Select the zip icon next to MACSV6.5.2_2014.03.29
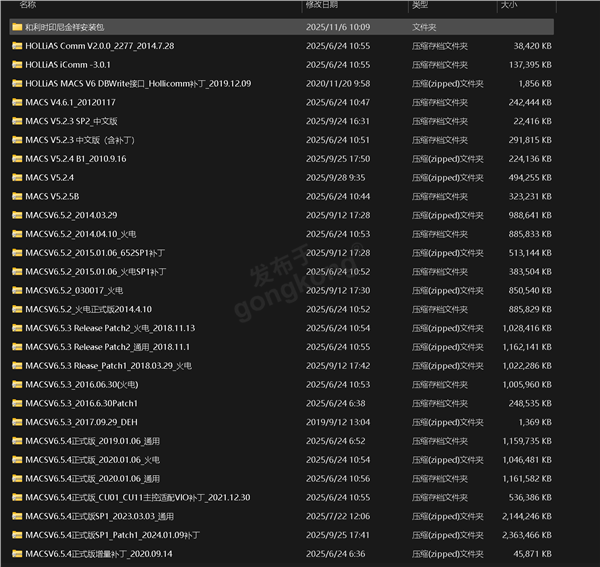This screenshot has height=567, width=600. click(x=17, y=215)
